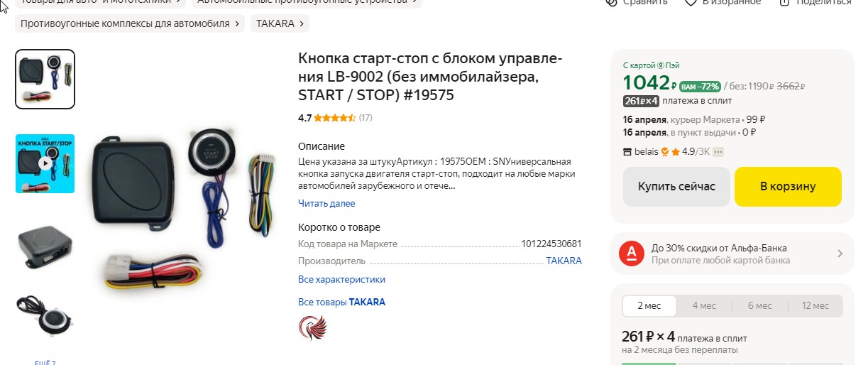Open Противоугонные комплексы для автомобиля breadcrumb
This screenshot has width=868, height=365.
pos(125,23)
